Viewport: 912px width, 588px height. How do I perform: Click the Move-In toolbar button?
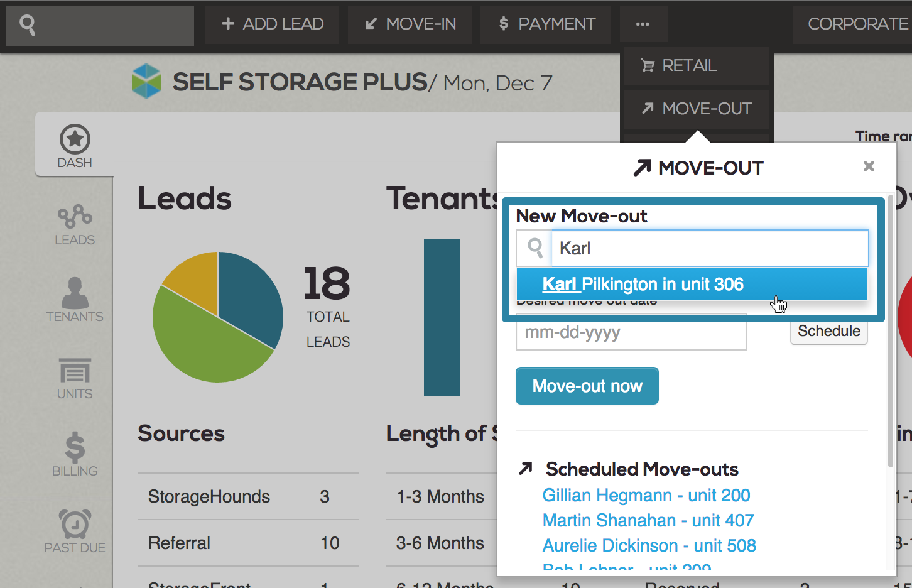[x=410, y=24]
